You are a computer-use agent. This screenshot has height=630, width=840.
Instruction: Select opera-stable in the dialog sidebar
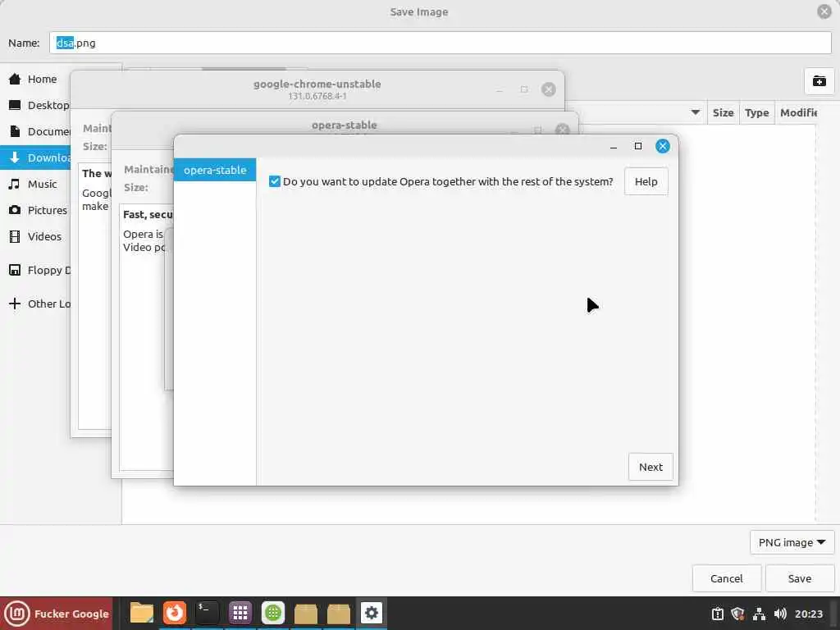coord(215,170)
